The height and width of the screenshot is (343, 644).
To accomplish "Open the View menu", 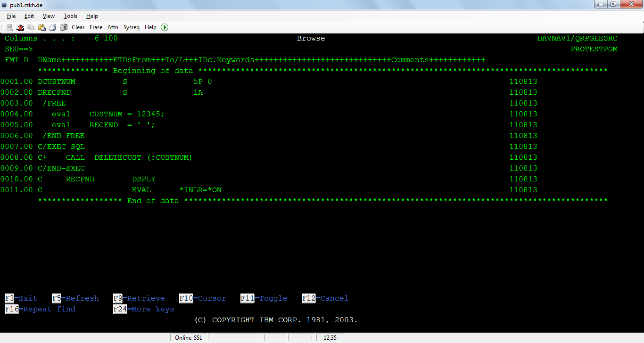I will pos(49,16).
